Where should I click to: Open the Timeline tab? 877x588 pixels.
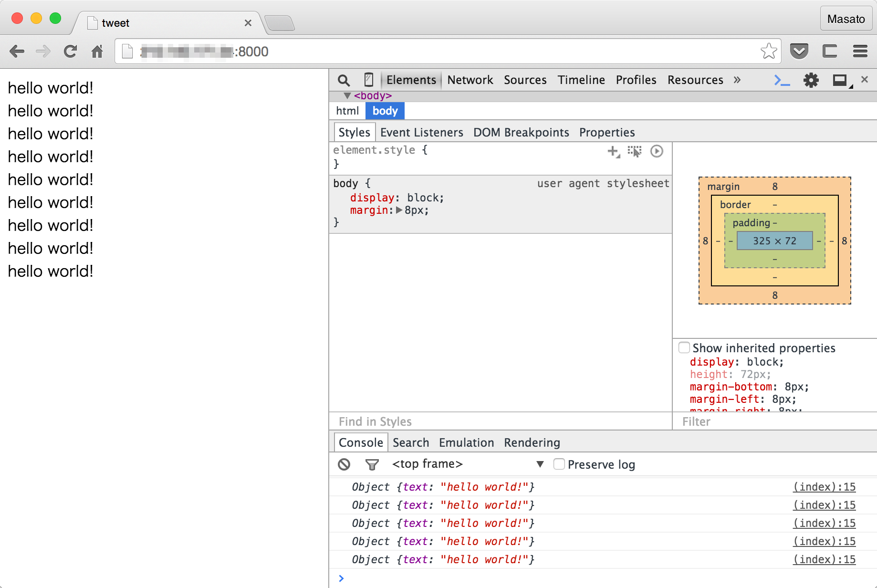581,80
